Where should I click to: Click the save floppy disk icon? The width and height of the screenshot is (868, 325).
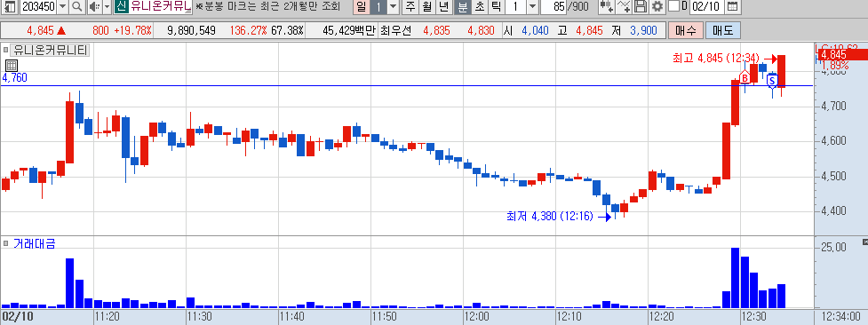coord(641,6)
